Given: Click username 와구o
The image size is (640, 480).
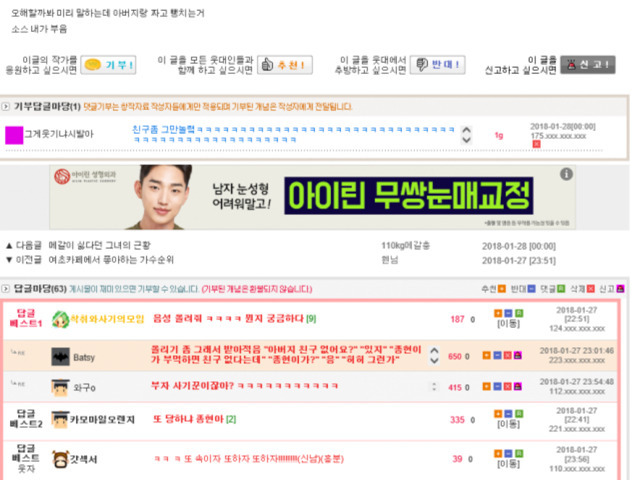Looking at the screenshot, I should click(84, 387).
